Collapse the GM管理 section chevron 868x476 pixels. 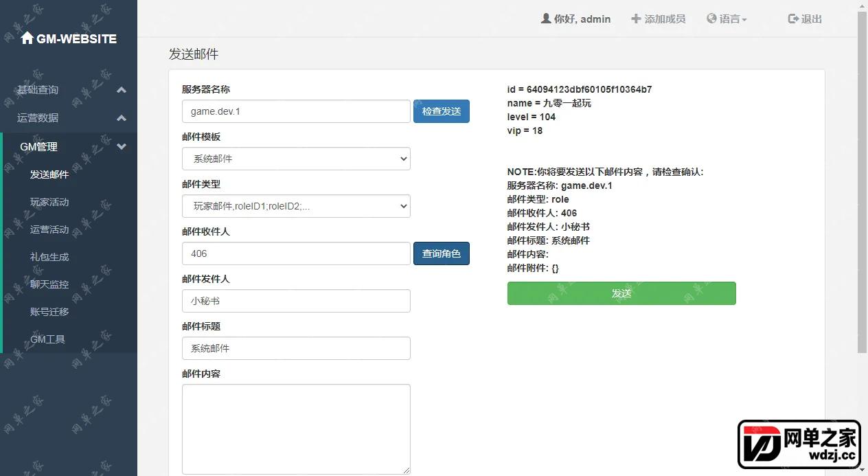click(122, 146)
